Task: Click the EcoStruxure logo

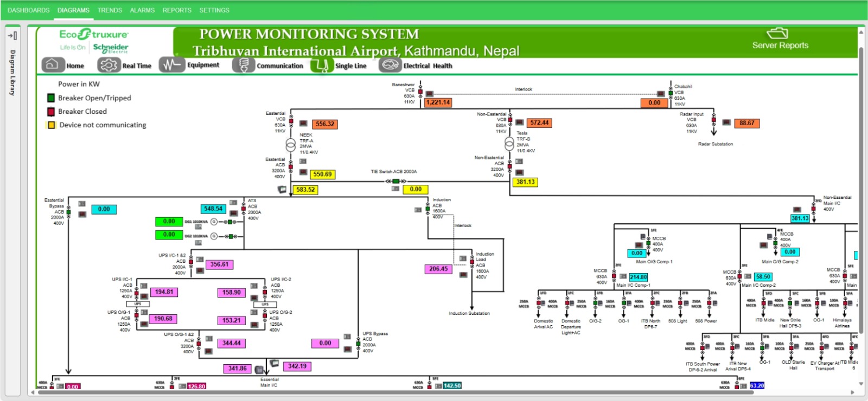Action: (x=94, y=35)
